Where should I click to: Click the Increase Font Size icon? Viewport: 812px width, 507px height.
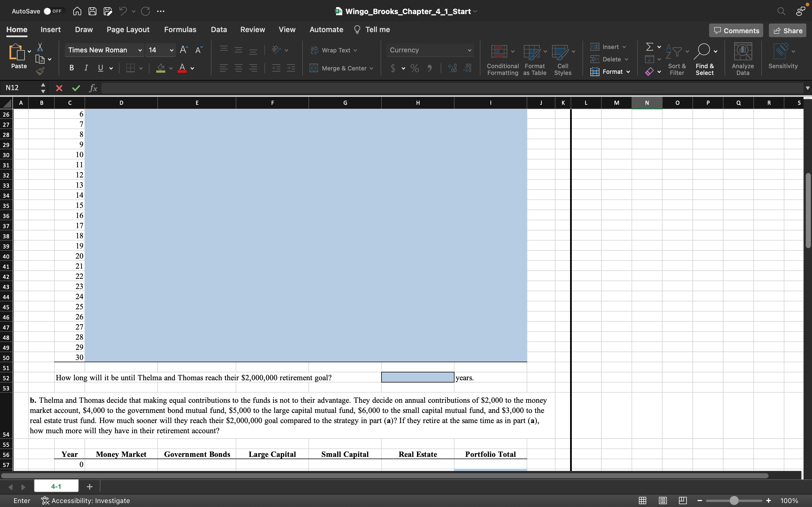[184, 50]
